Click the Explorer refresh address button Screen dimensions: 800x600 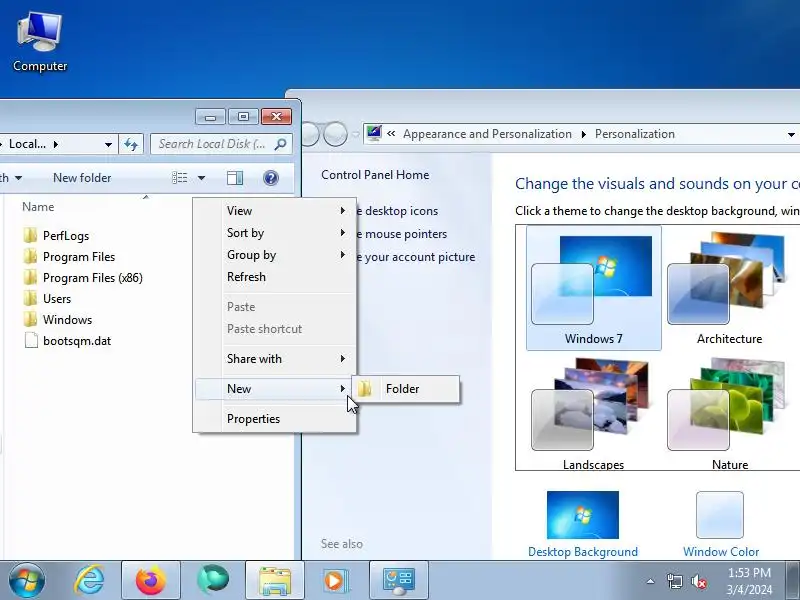pyautogui.click(x=131, y=144)
